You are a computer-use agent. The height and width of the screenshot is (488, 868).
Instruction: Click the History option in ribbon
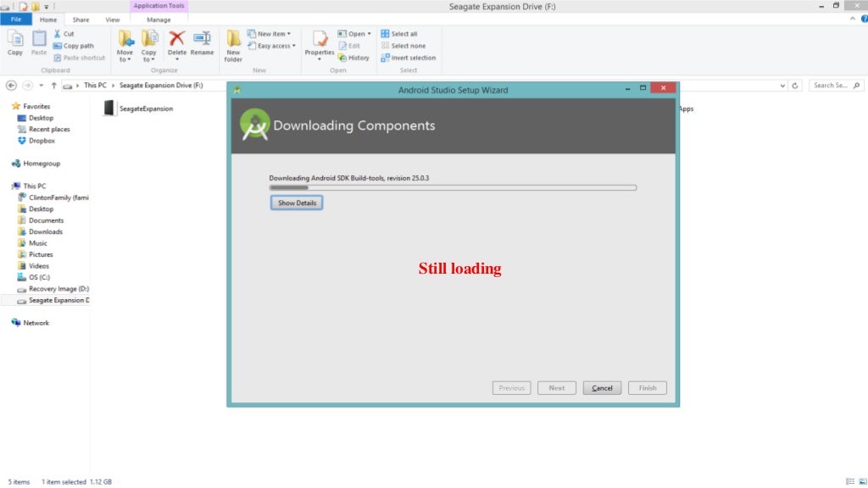353,58
